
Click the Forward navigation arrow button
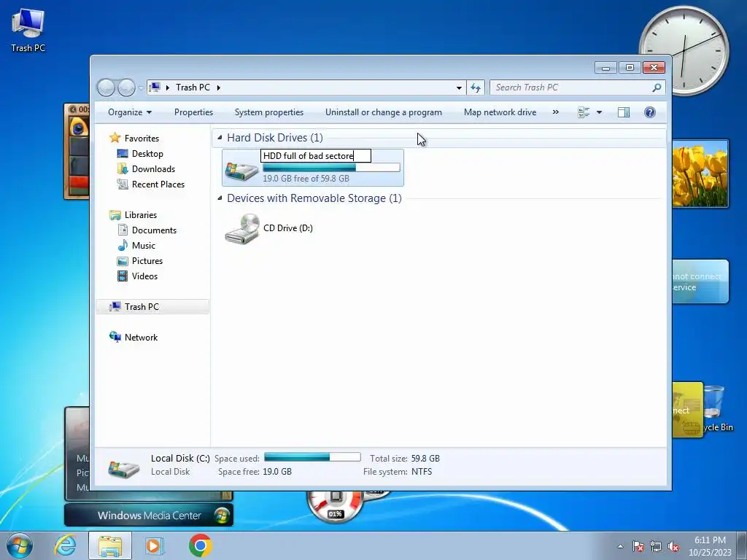pos(126,87)
